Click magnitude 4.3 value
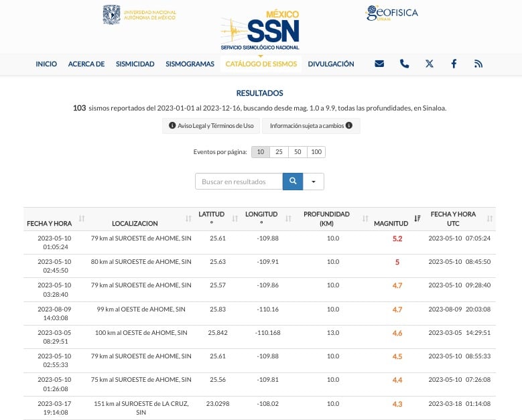The width and height of the screenshot is (522, 420). tap(397, 404)
